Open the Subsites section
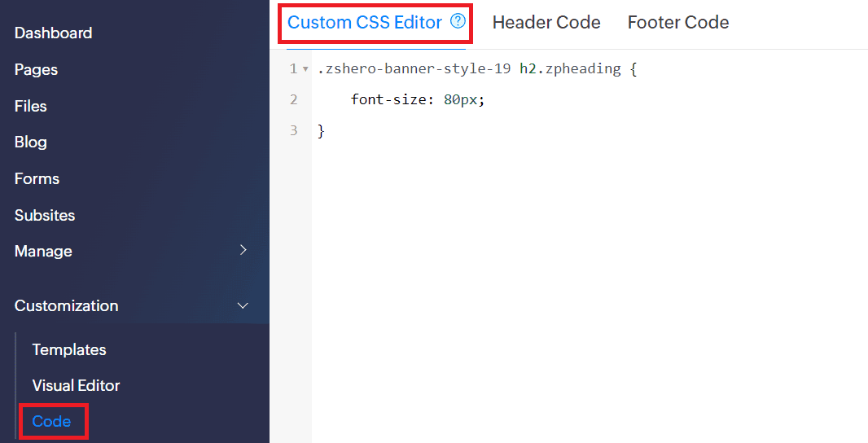This screenshot has width=868, height=443. pyautogui.click(x=44, y=215)
